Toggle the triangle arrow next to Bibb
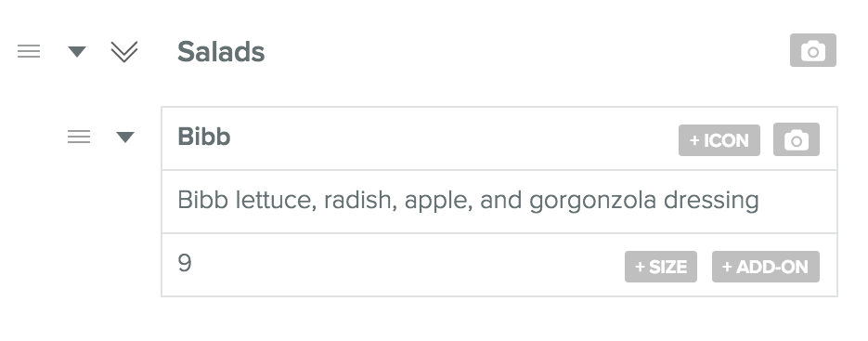Viewport: 868px width, 341px height. click(x=125, y=137)
